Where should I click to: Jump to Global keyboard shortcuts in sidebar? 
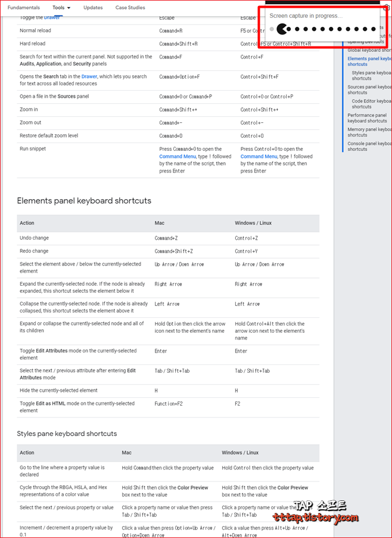[x=369, y=50]
